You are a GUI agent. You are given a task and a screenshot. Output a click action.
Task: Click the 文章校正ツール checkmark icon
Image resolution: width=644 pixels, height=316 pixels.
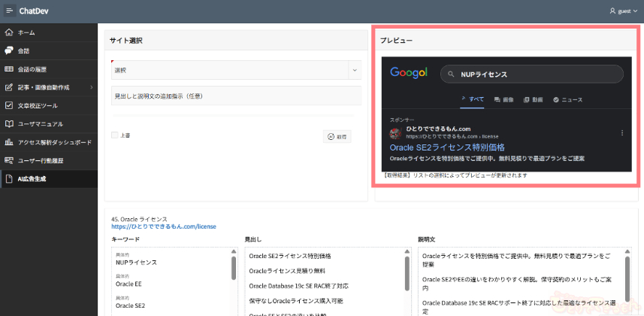(9, 105)
